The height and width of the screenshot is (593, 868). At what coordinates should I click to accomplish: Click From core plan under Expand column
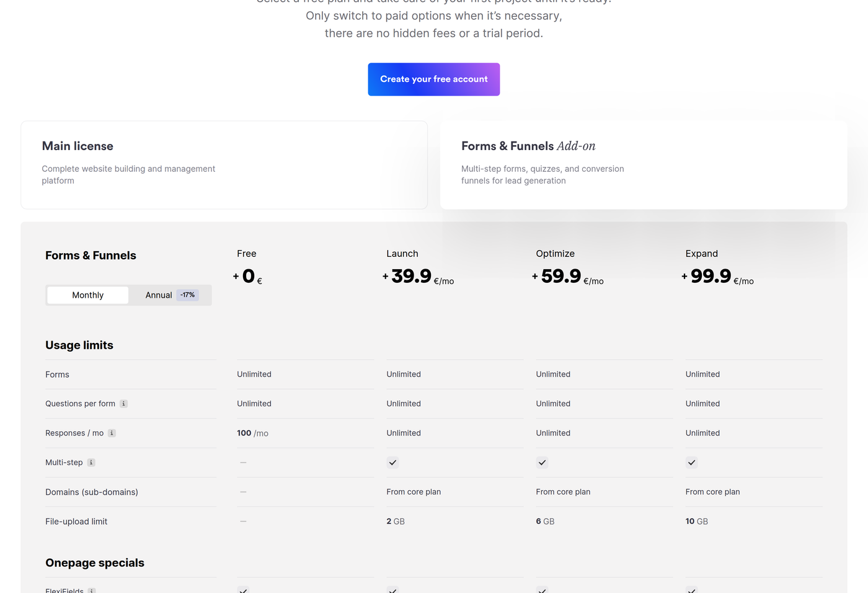[712, 492]
